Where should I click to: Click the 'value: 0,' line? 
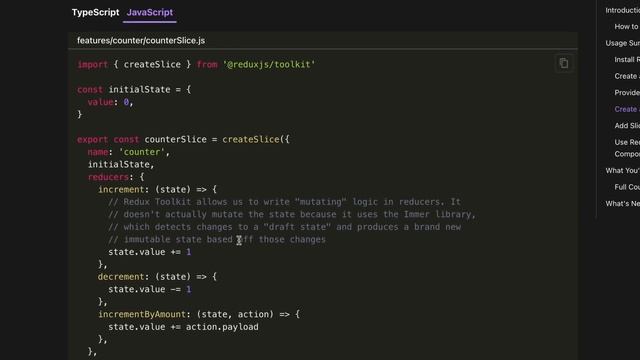pyautogui.click(x=110, y=102)
